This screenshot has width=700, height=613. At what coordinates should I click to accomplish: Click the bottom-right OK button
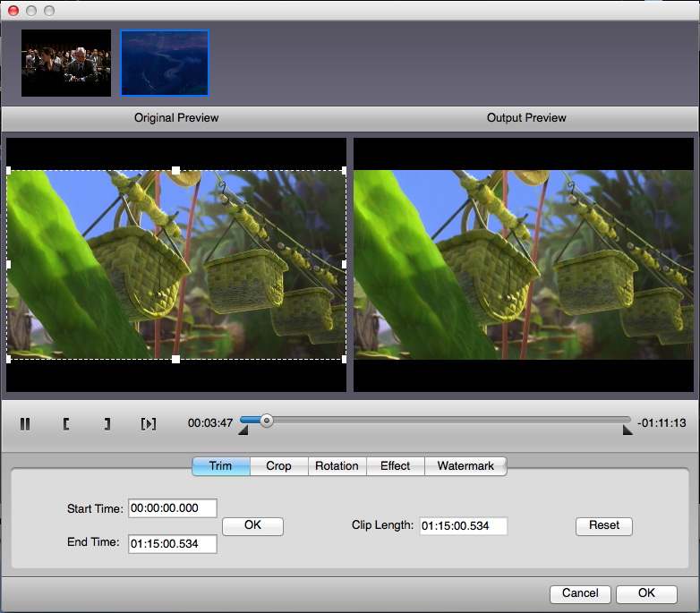click(646, 594)
